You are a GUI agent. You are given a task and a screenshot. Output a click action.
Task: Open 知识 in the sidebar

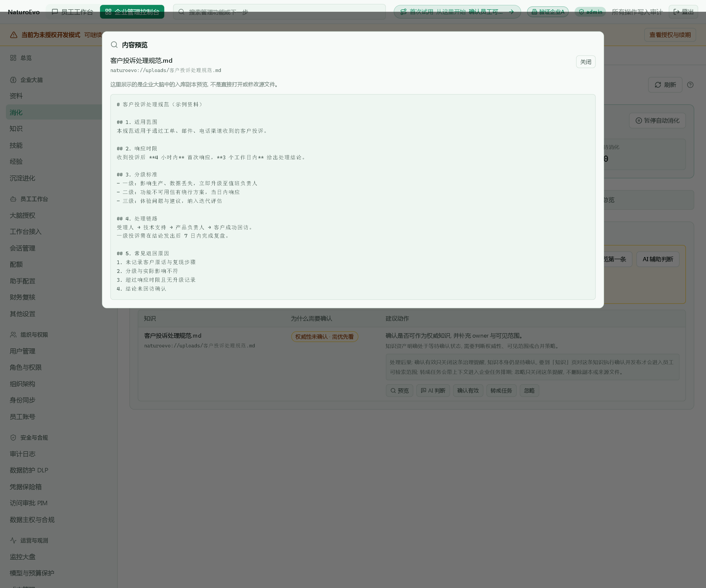click(16, 129)
